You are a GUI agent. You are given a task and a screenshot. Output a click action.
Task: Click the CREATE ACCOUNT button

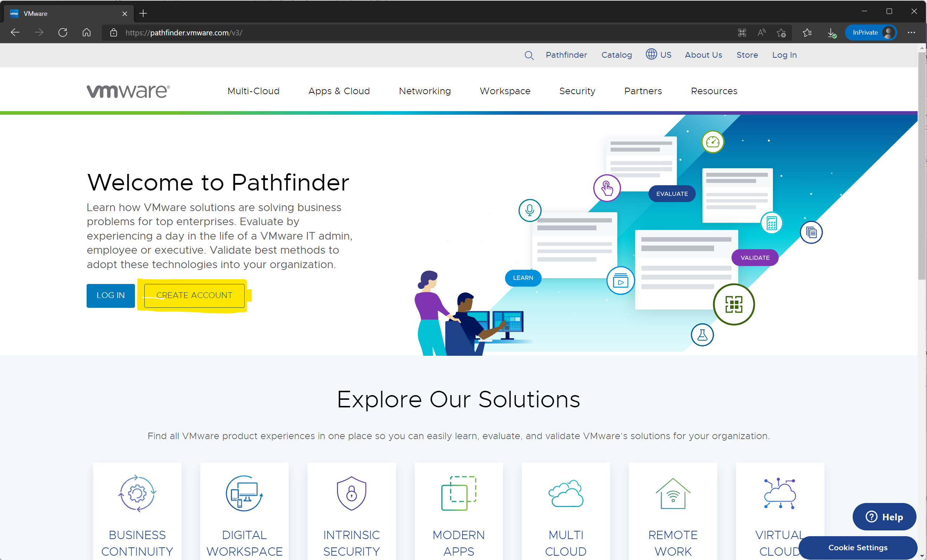194,296
